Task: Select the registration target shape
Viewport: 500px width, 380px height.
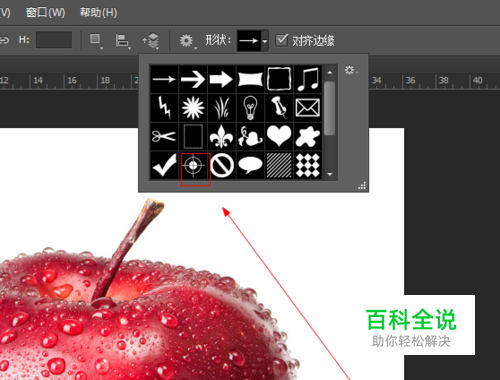Action: (193, 165)
